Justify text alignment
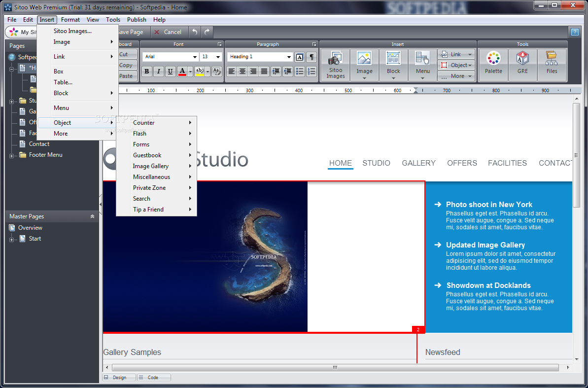The height and width of the screenshot is (388, 588). (x=264, y=71)
